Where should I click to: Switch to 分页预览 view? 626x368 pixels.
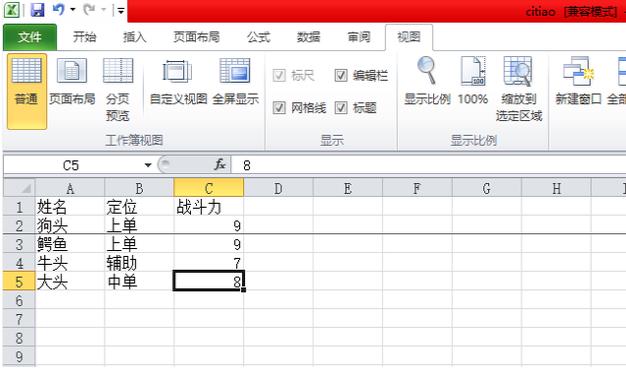[118, 90]
